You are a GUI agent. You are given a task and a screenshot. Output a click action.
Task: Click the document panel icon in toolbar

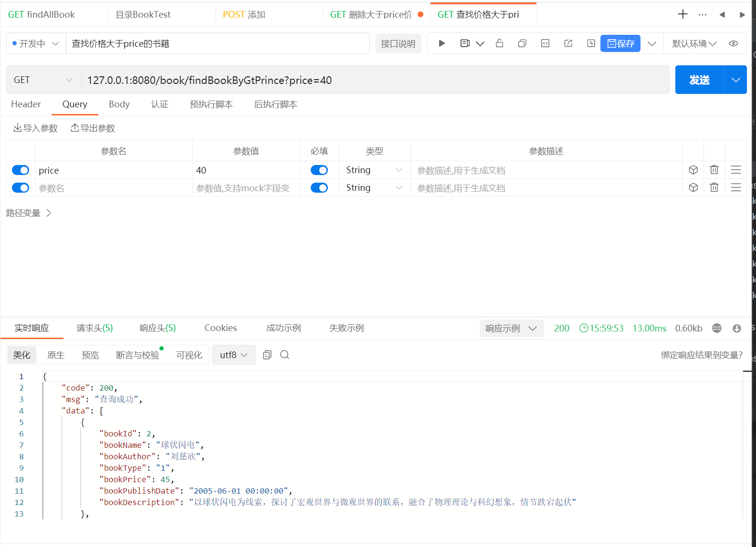point(465,43)
